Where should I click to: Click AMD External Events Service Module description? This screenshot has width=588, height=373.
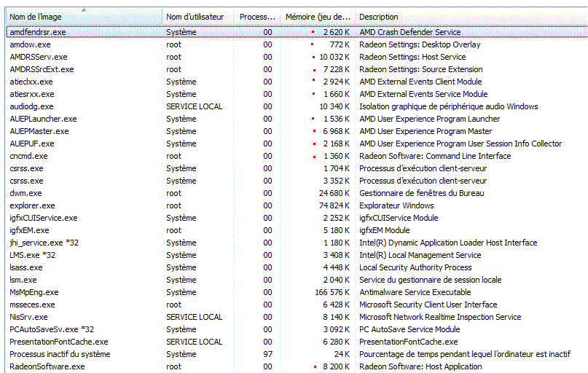(423, 94)
